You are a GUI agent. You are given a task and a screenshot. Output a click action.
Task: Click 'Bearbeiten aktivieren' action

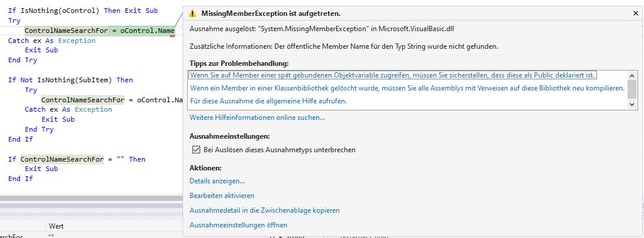coord(222,196)
